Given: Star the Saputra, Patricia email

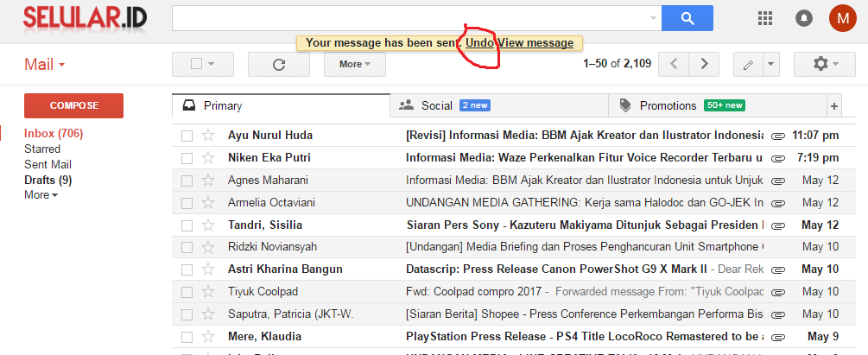Looking at the screenshot, I should [208, 314].
